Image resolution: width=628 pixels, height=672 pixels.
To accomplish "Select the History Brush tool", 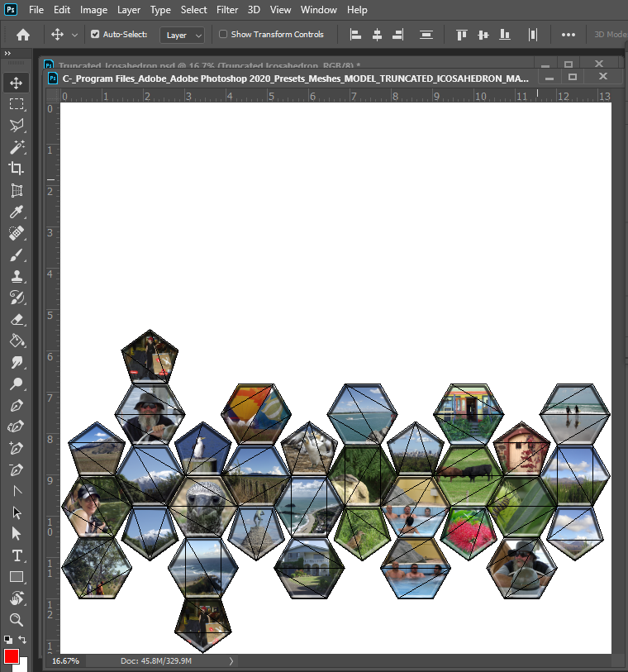I will [x=17, y=298].
